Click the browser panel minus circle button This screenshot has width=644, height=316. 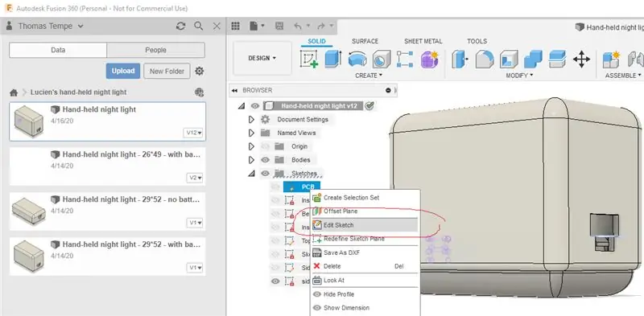388,90
